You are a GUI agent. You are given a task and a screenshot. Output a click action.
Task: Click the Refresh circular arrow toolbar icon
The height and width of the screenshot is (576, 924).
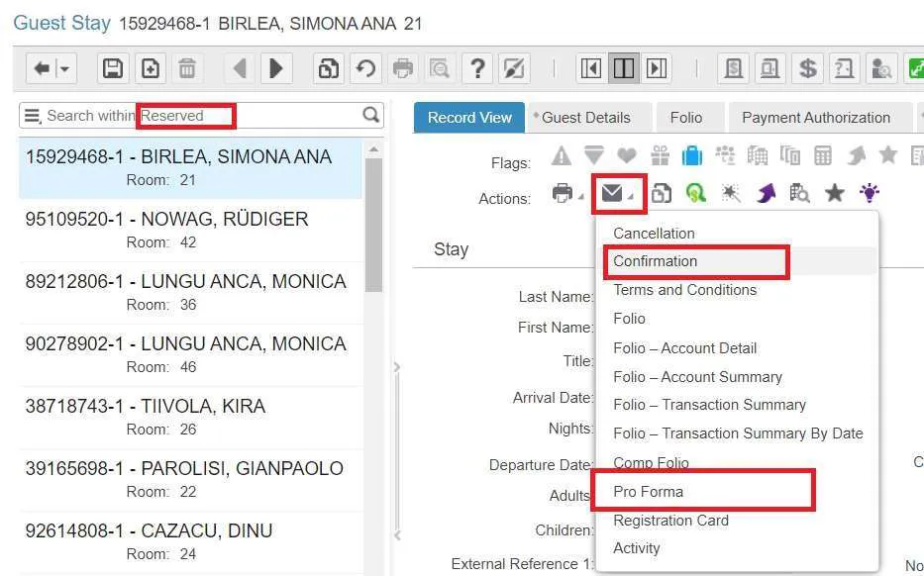point(366,69)
